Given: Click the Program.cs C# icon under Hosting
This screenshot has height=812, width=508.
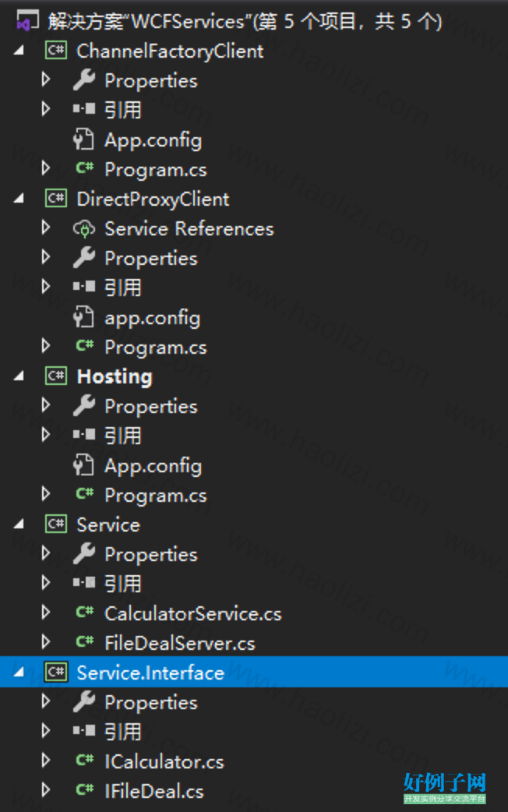Looking at the screenshot, I should coord(85,494).
